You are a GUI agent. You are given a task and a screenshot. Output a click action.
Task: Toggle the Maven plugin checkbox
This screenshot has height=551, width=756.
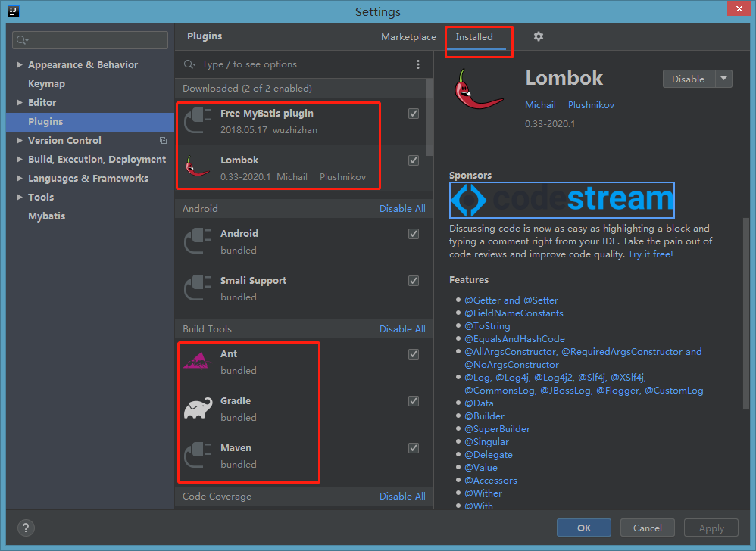click(413, 448)
